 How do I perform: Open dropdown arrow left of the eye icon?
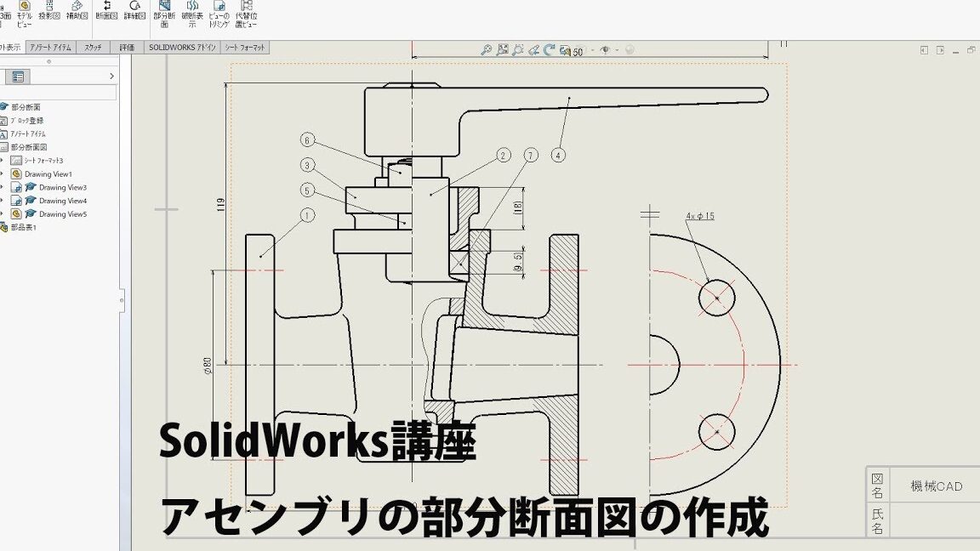tap(592, 50)
